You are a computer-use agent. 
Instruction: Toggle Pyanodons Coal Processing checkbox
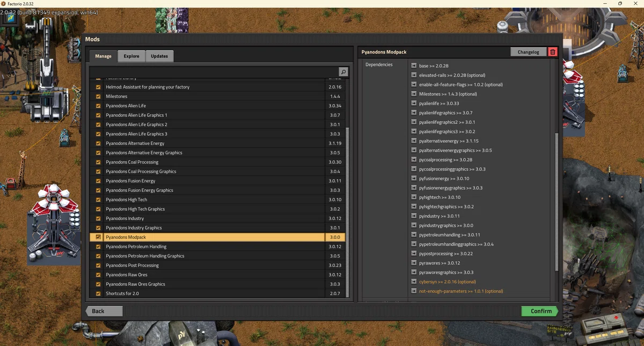tap(98, 162)
